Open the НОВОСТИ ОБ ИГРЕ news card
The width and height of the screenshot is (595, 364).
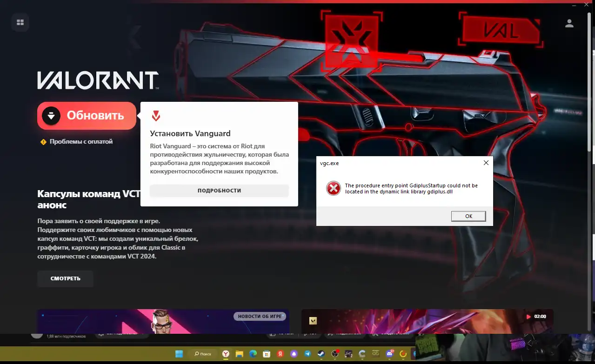coord(163,321)
